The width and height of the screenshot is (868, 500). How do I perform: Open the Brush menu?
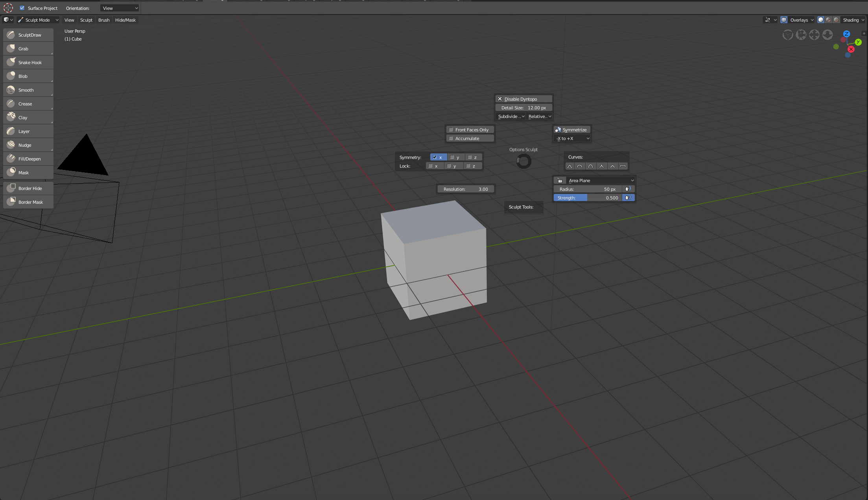pos(104,20)
